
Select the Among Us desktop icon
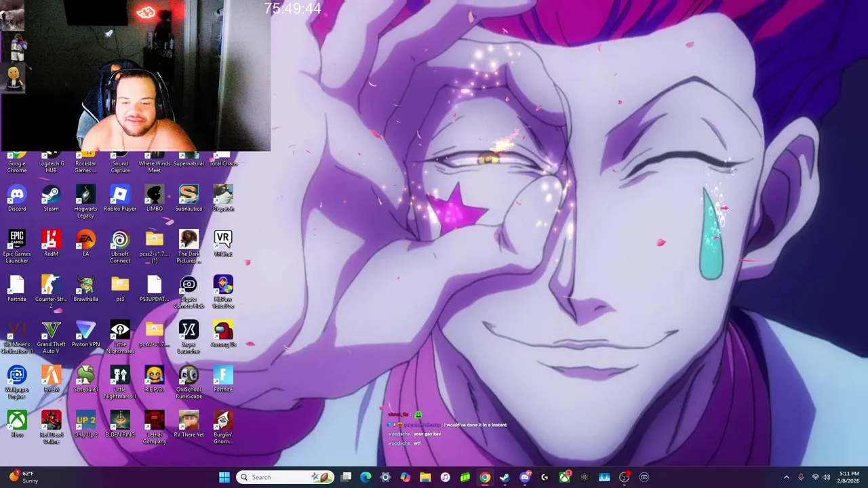223,335
